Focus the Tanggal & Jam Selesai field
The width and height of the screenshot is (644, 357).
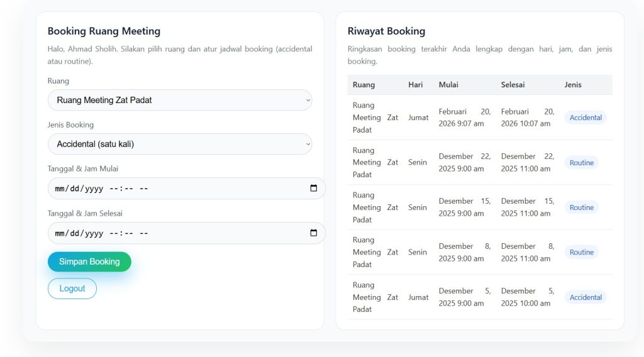(176, 233)
